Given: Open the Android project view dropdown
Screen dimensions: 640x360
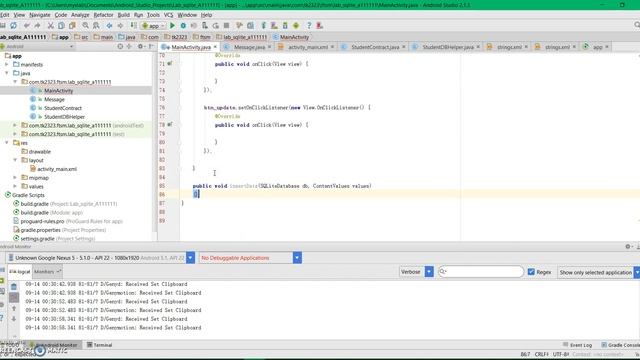Looking at the screenshot, I should tap(37, 47).
